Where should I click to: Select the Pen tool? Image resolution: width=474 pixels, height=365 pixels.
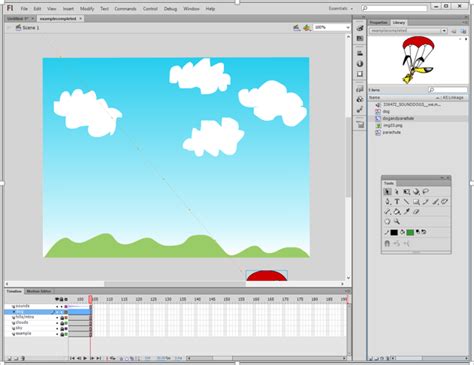(387, 202)
